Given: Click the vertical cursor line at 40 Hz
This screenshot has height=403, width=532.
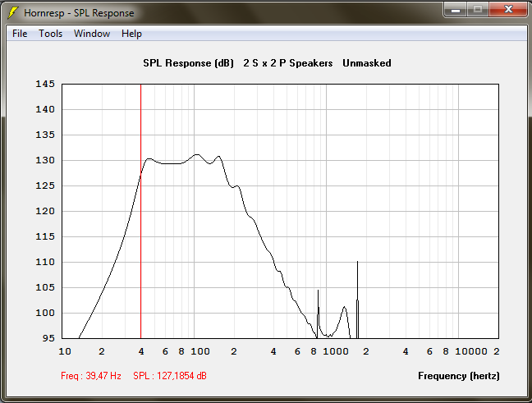Looking at the screenshot, I should (x=140, y=205).
